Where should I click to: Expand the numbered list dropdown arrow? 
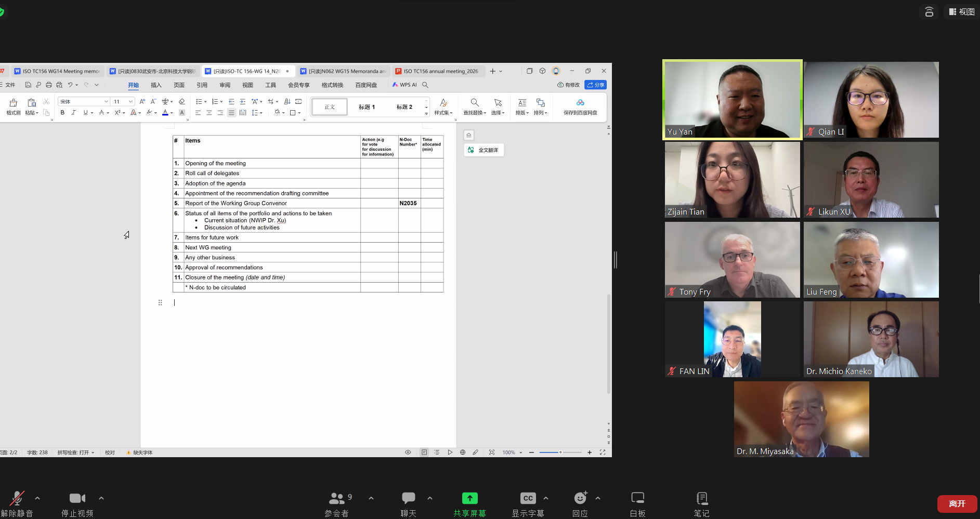pyautogui.click(x=221, y=102)
